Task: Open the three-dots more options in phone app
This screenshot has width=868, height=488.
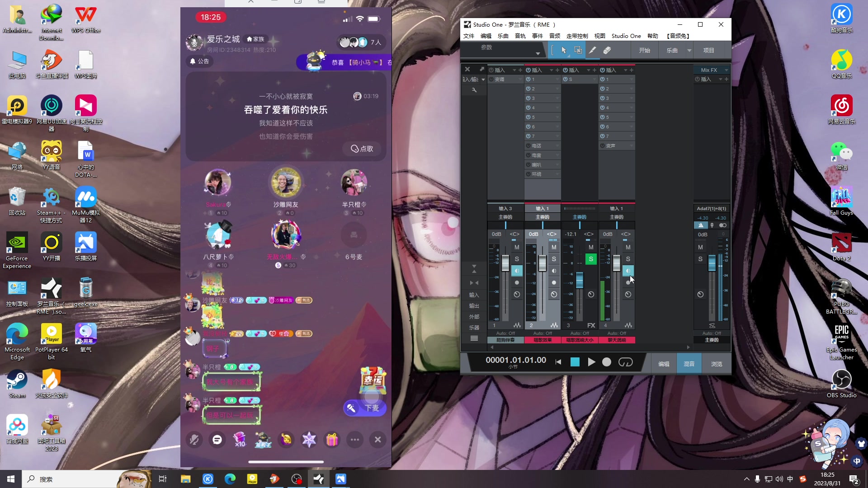Action: point(355,439)
